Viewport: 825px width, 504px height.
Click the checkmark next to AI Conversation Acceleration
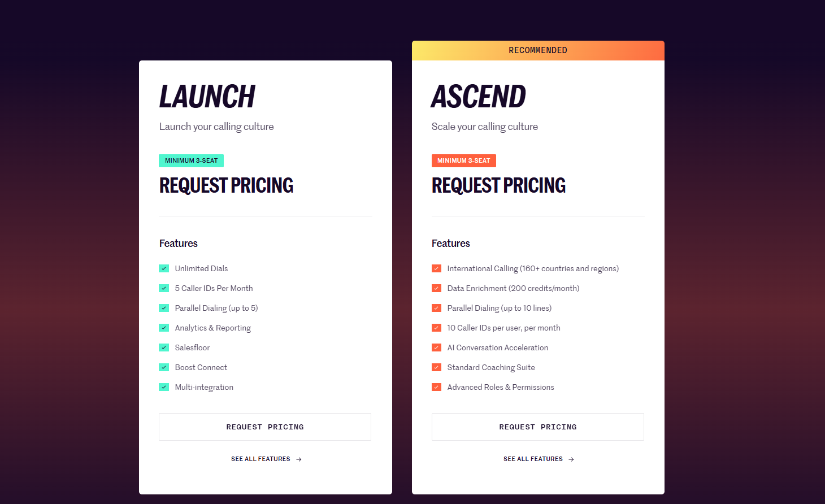(x=436, y=347)
